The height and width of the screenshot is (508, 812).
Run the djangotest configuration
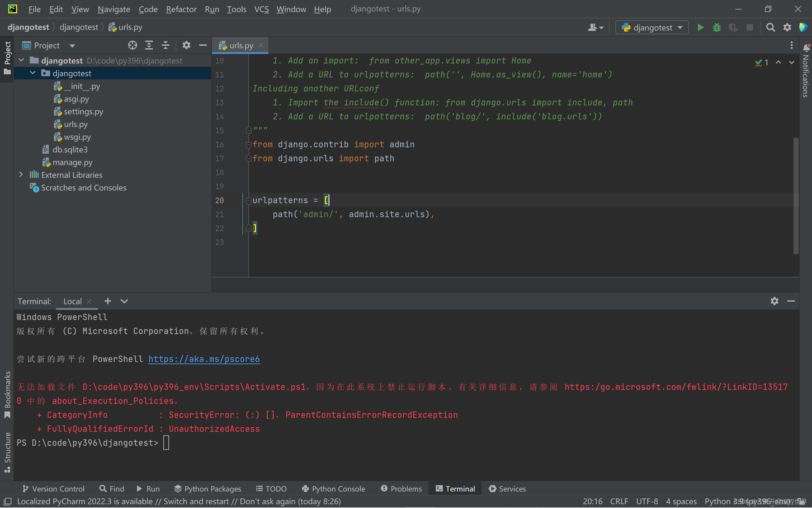point(700,27)
